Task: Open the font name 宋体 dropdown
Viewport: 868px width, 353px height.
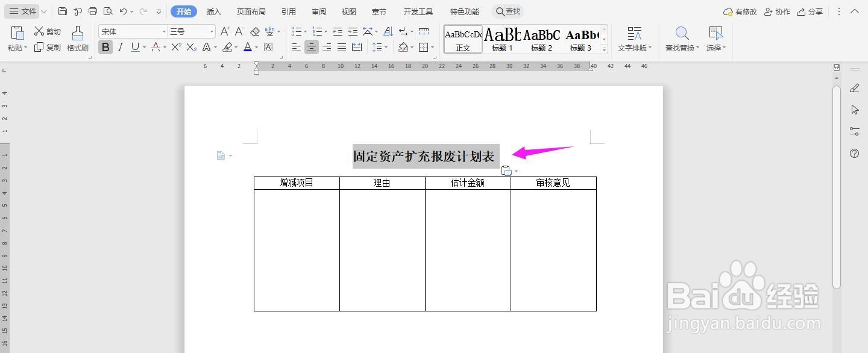Action: (164, 31)
